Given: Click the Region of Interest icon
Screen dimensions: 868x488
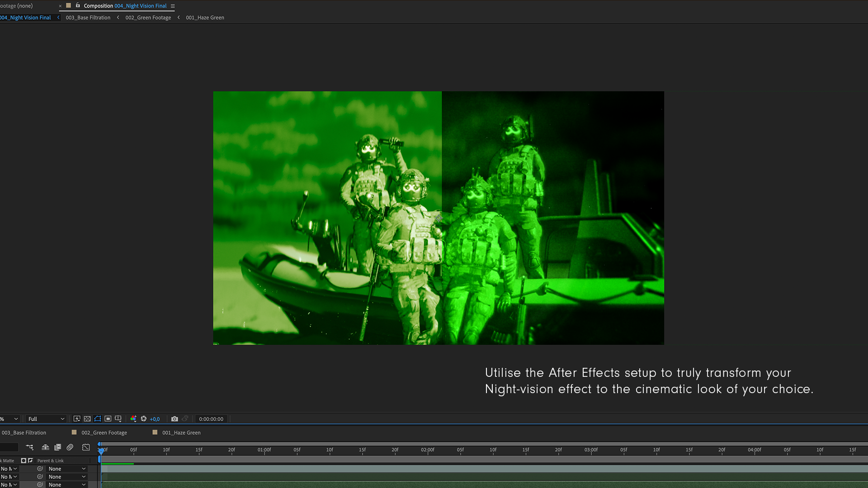Looking at the screenshot, I should pyautogui.click(x=108, y=418).
